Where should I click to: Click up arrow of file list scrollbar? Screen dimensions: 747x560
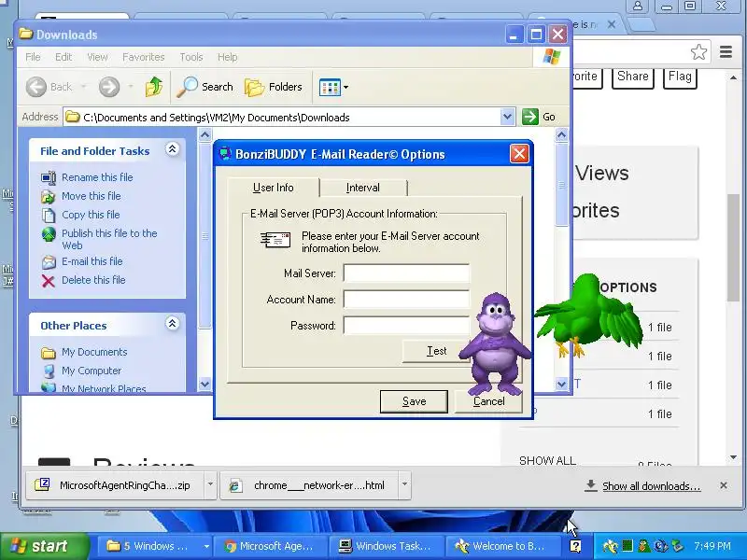click(562, 135)
